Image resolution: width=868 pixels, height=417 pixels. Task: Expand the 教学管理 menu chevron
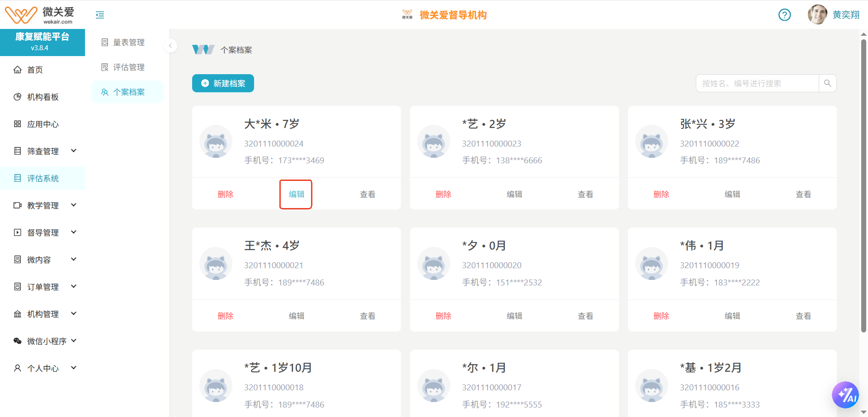(x=74, y=204)
